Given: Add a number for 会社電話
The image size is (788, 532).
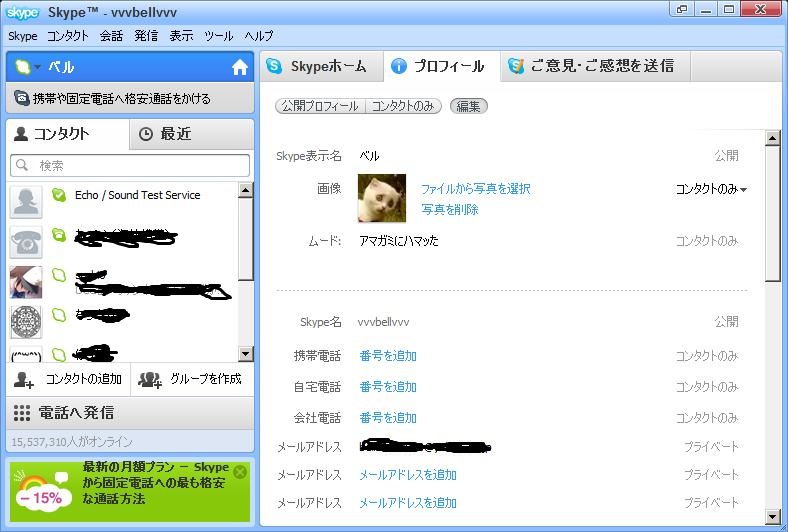Looking at the screenshot, I should click(x=388, y=418).
